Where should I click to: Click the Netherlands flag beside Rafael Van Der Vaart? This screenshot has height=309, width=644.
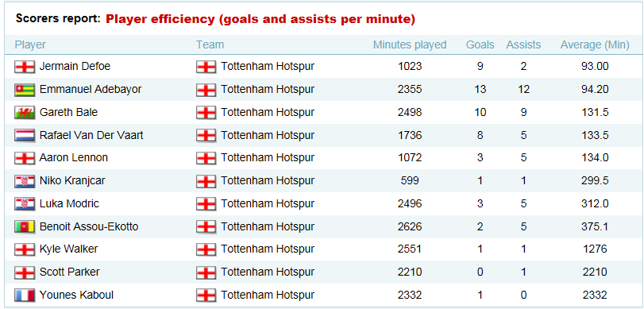25,136
